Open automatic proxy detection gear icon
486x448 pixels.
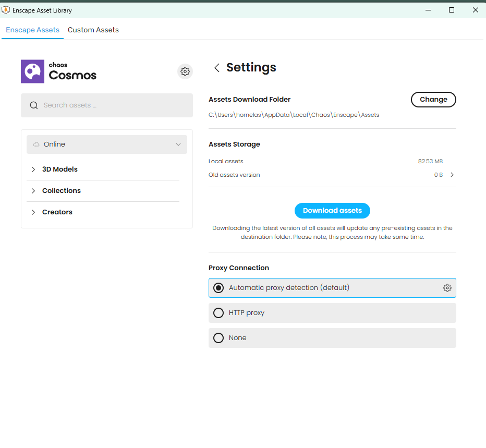(x=447, y=288)
